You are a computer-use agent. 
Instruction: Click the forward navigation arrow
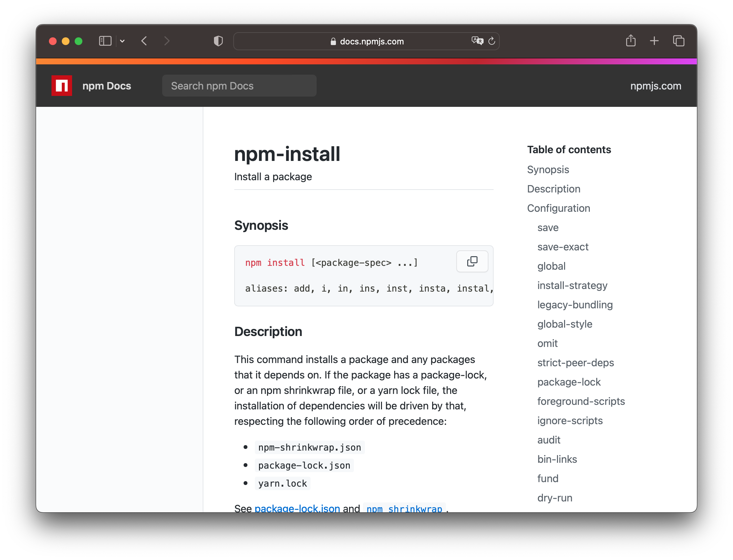[x=167, y=41]
